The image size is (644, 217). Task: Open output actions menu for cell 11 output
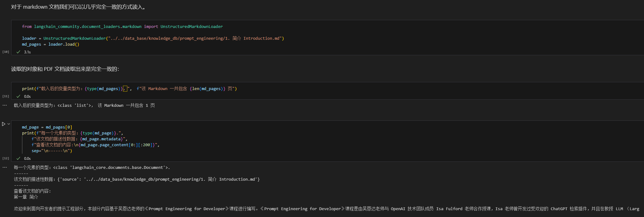coord(5,105)
